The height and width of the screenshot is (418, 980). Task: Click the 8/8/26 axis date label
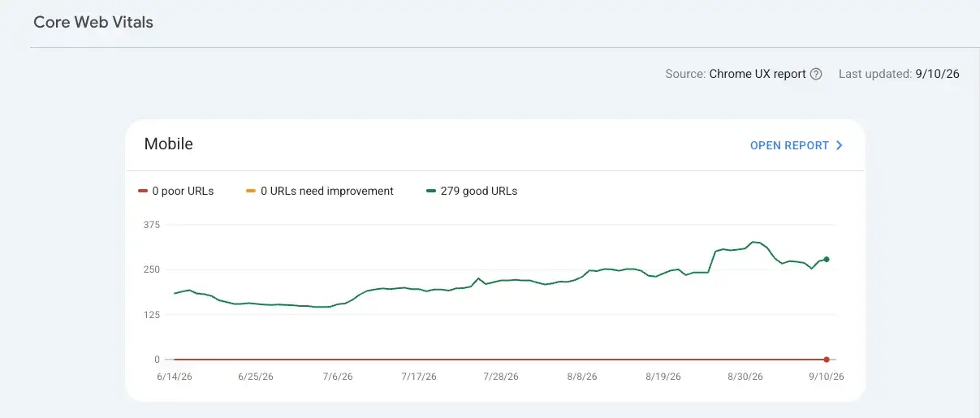582,377
